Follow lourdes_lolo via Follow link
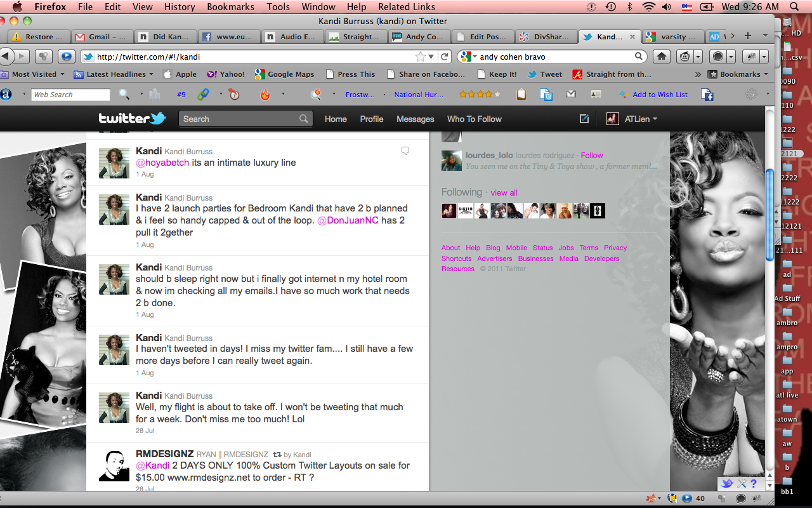 click(592, 155)
